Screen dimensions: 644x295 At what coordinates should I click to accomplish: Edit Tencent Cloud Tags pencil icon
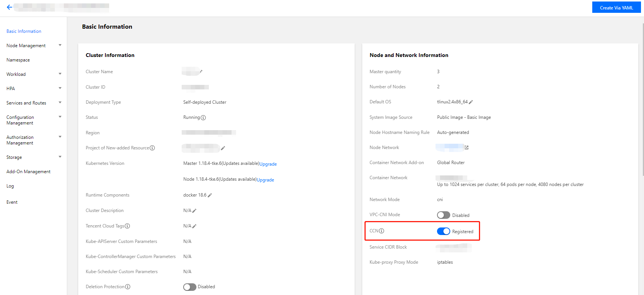click(x=194, y=226)
